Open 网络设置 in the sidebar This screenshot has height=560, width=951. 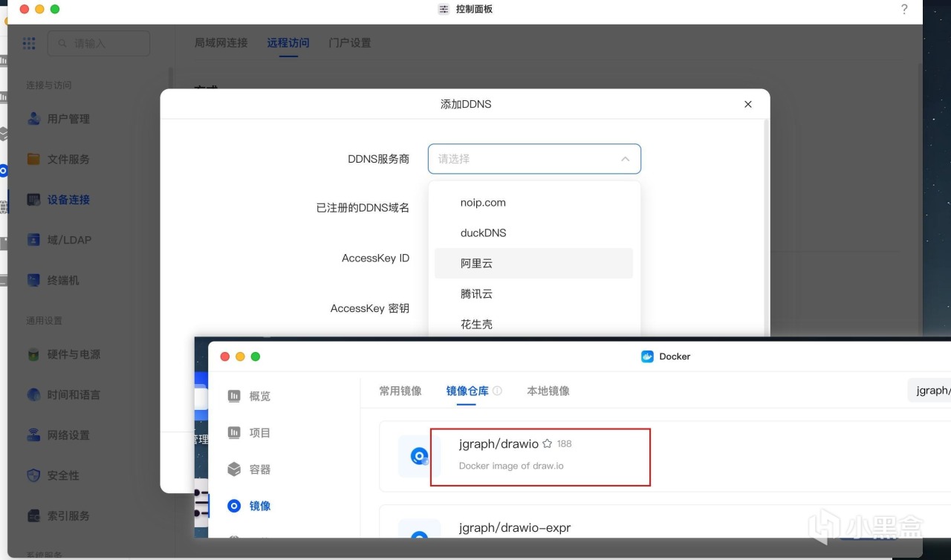click(x=68, y=435)
